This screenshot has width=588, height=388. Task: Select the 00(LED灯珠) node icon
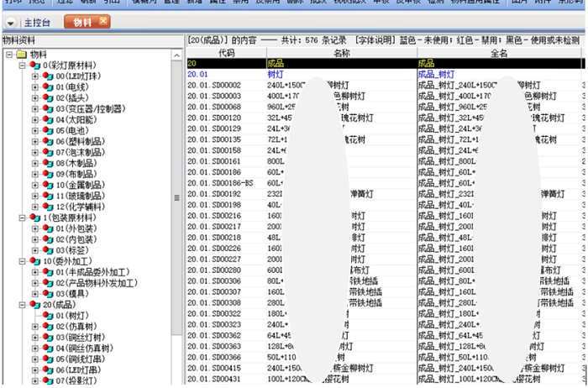48,76
